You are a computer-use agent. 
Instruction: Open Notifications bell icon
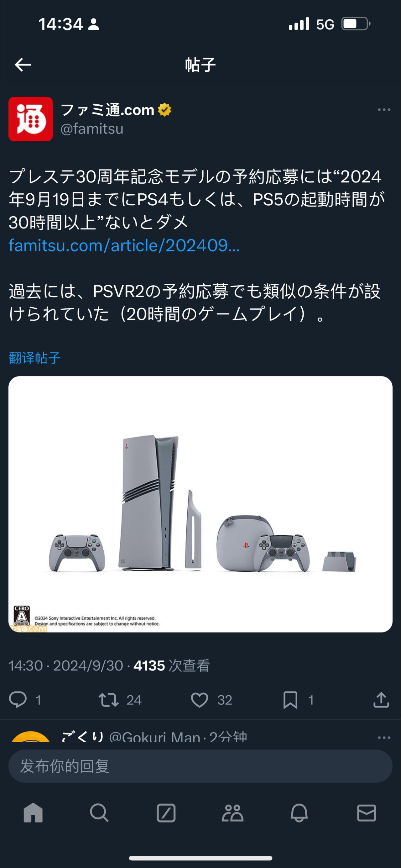(299, 813)
